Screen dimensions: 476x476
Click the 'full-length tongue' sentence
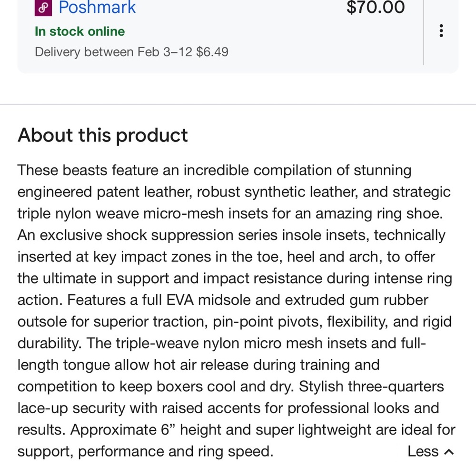[x=143, y=365]
